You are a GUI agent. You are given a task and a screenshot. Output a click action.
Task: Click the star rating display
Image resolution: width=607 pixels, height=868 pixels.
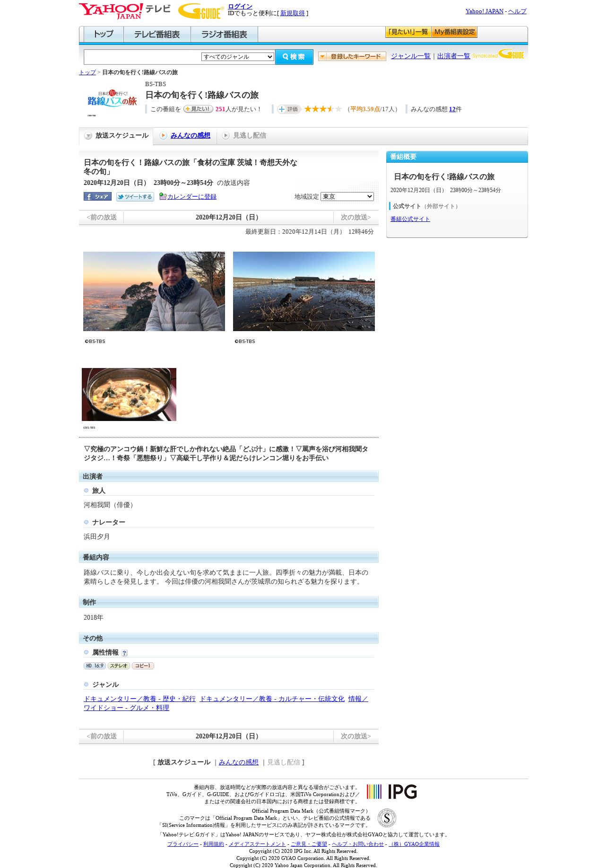[323, 109]
